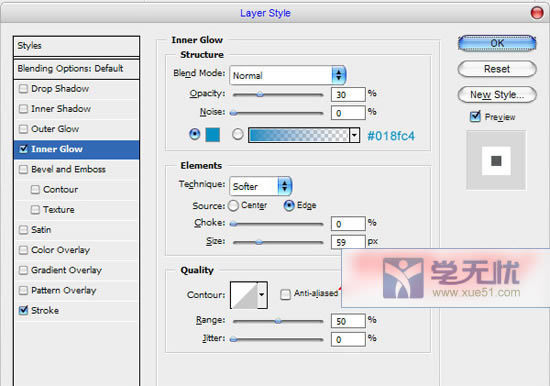Enable the Inner Shadow checkbox

click(23, 109)
